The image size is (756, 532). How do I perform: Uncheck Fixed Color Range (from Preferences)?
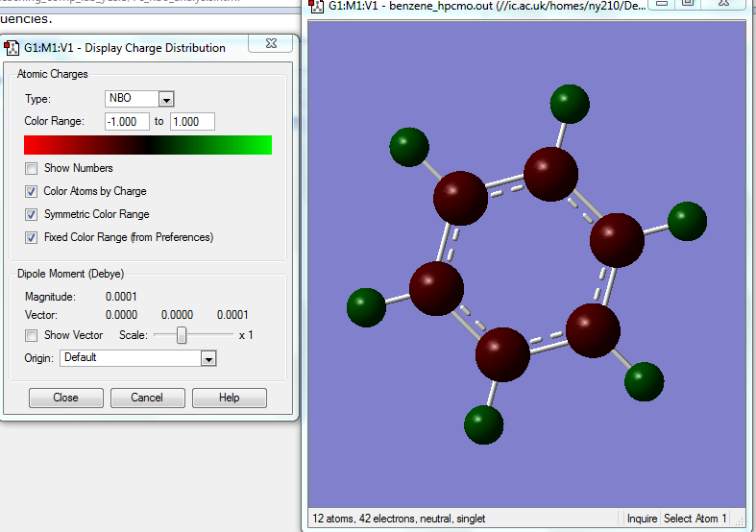[32, 237]
